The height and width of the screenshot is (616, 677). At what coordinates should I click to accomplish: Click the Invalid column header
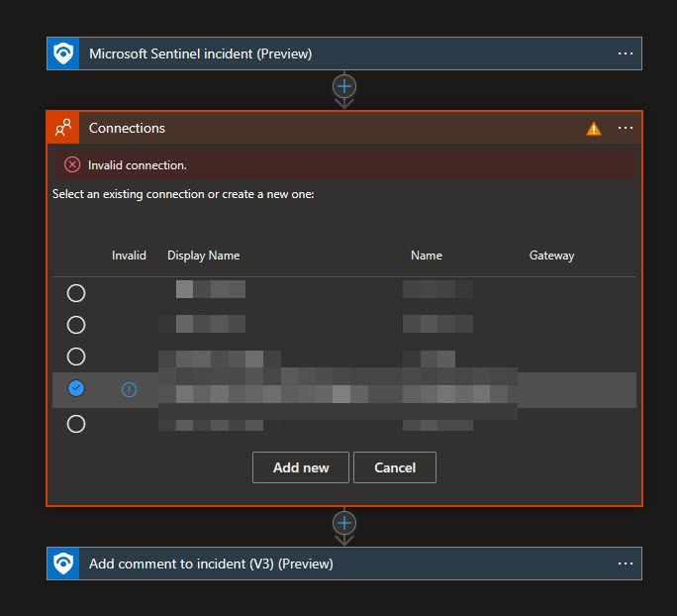tap(129, 256)
